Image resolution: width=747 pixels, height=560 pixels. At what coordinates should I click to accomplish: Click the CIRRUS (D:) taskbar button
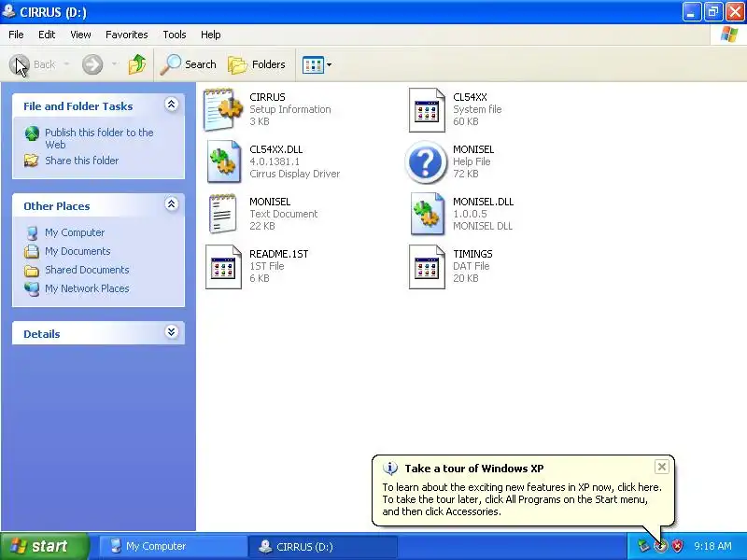(323, 546)
